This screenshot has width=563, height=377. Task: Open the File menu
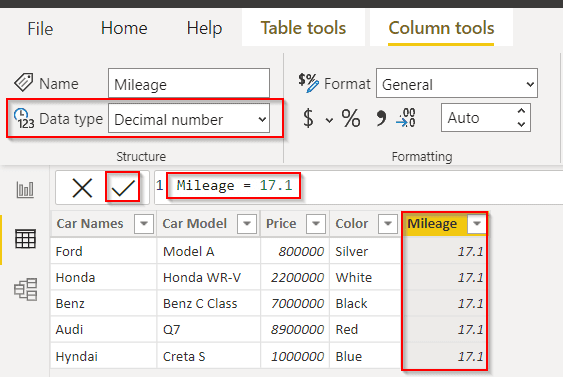click(x=40, y=28)
